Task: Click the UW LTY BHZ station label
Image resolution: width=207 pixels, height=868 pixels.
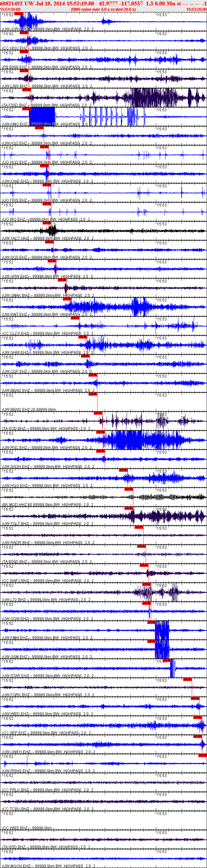Action: tap(47, 600)
